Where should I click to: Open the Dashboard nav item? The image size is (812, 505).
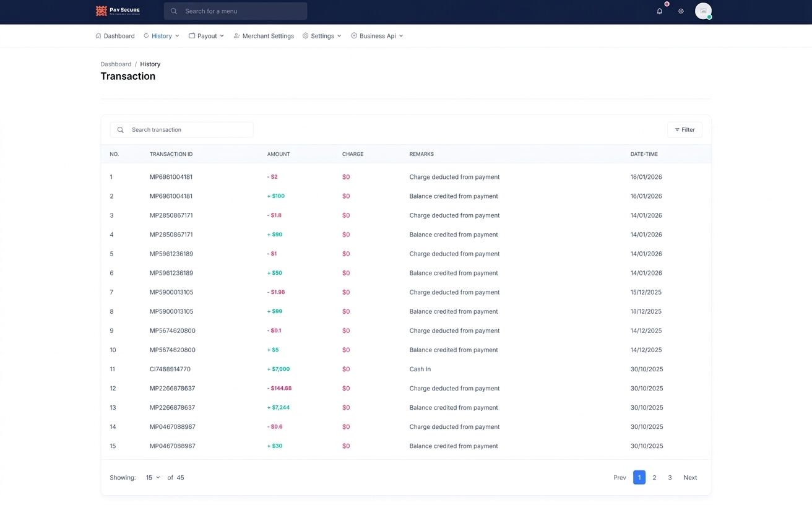(x=115, y=36)
